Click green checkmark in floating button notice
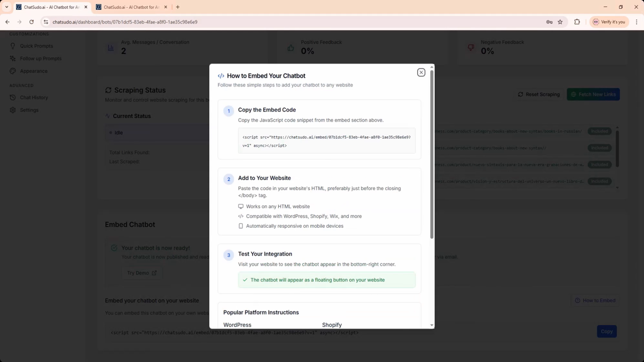The height and width of the screenshot is (362, 644). coord(245,280)
